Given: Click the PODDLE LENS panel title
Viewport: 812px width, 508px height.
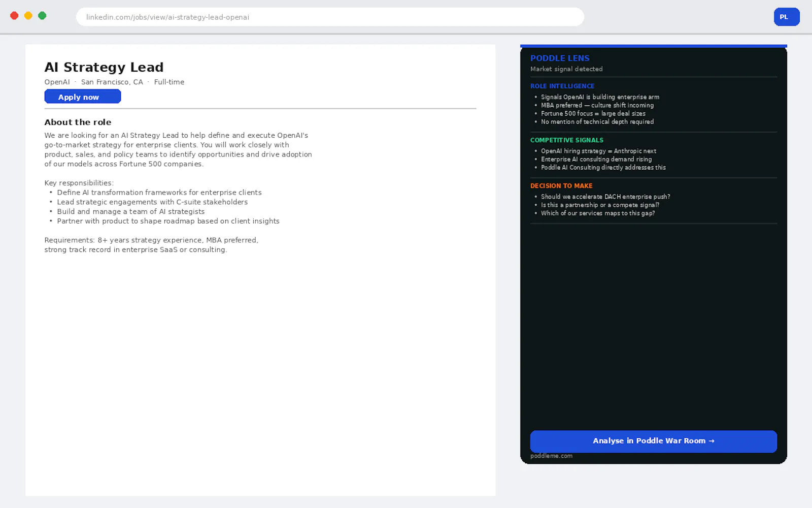Looking at the screenshot, I should pos(560,58).
